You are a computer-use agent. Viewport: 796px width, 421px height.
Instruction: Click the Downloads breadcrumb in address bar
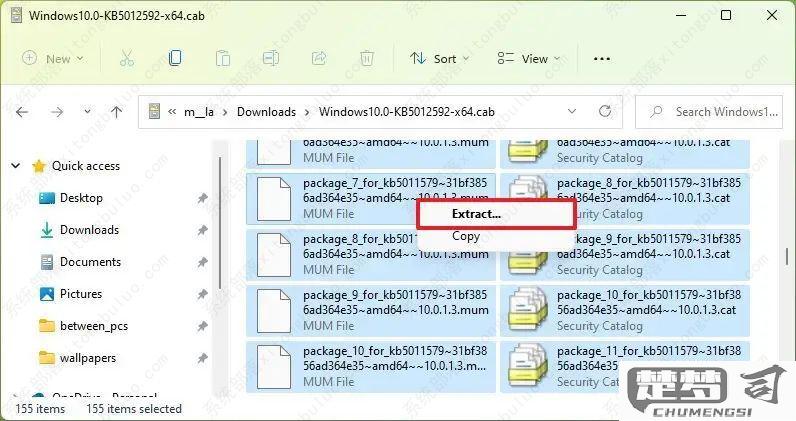[x=266, y=112]
